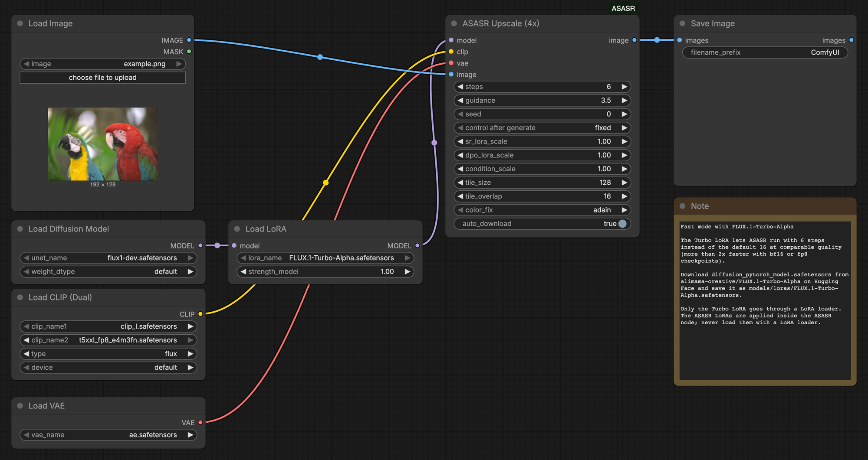Image resolution: width=868 pixels, height=460 pixels.
Task: Click the seed value field
Action: 542,114
